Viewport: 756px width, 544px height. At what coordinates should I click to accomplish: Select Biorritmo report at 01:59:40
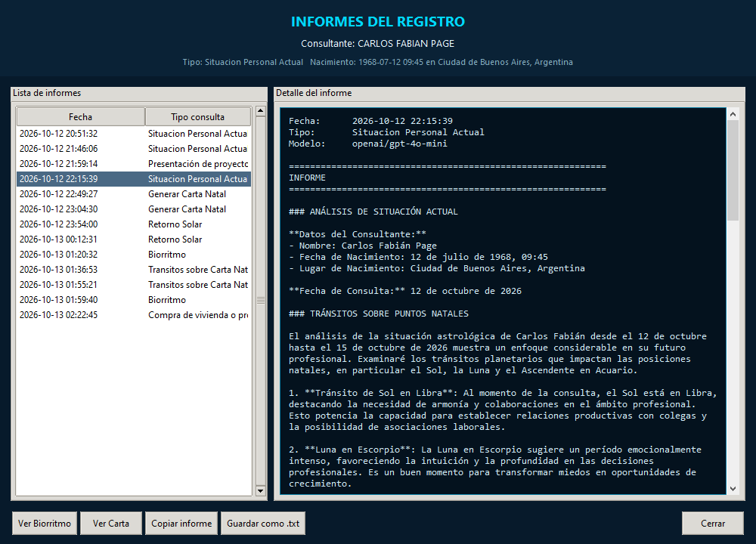(x=134, y=300)
